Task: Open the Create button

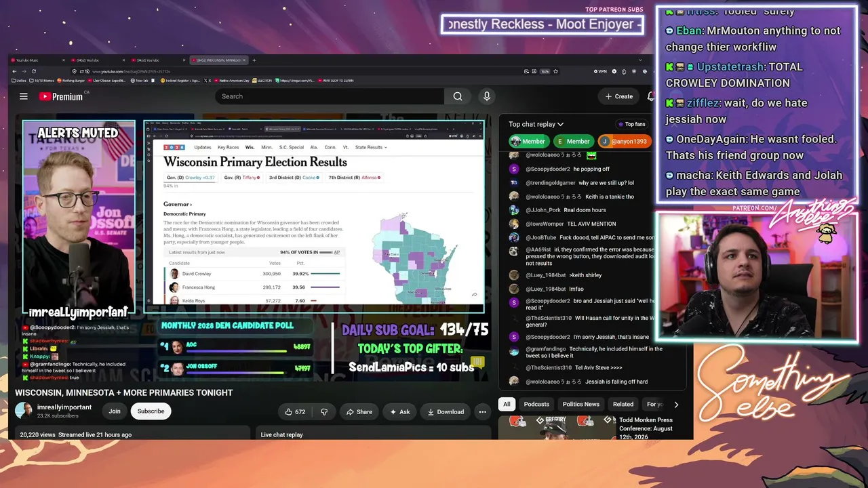Action: 619,96
